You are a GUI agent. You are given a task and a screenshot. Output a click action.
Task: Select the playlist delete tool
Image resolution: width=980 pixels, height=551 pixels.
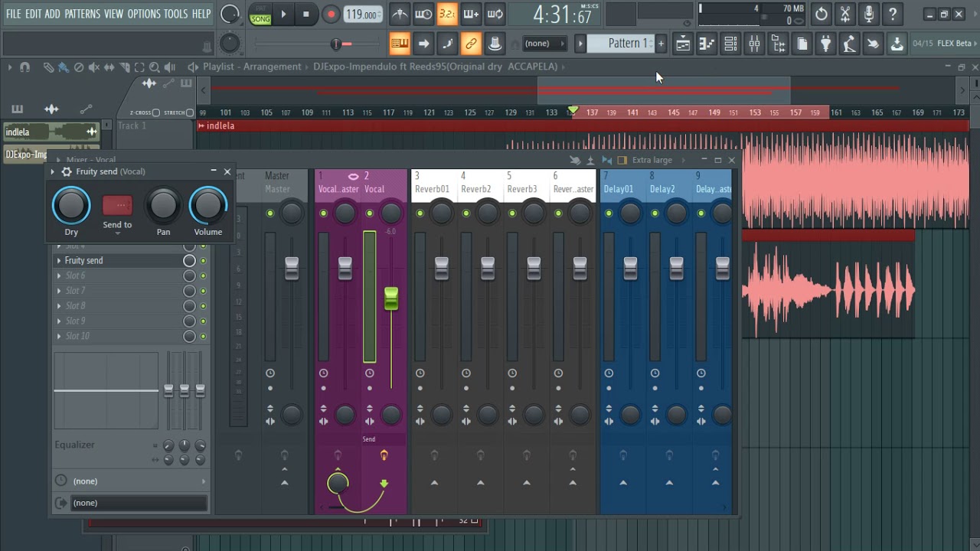79,67
